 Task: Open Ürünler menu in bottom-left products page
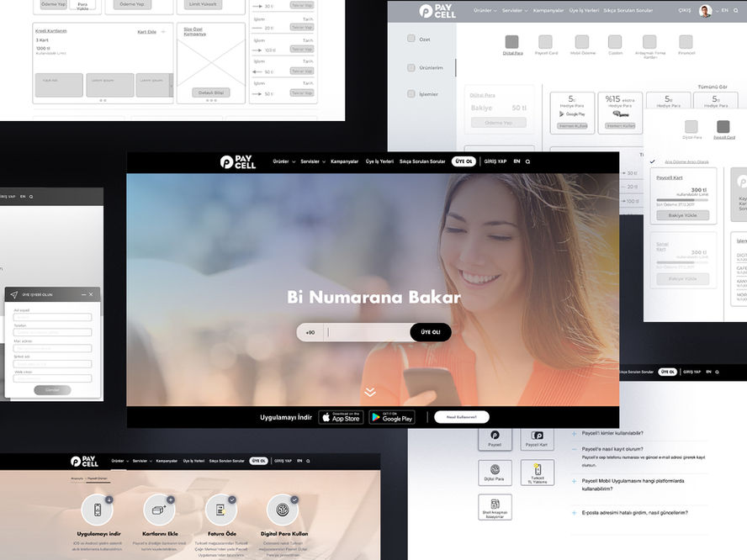(x=120, y=461)
